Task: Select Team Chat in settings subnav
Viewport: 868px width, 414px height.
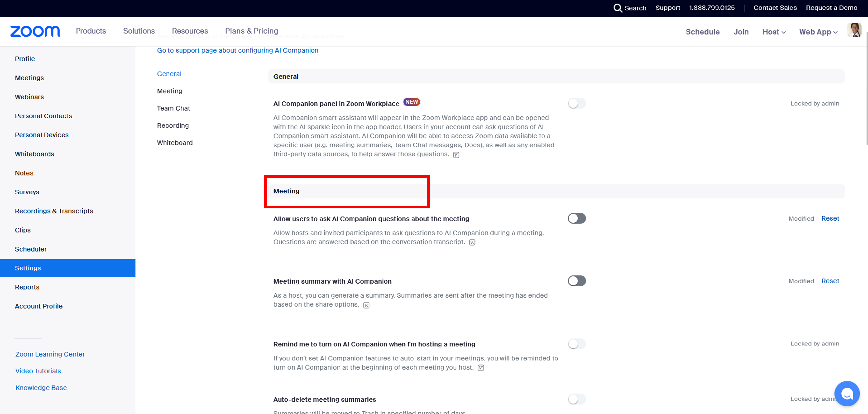Action: coord(174,108)
